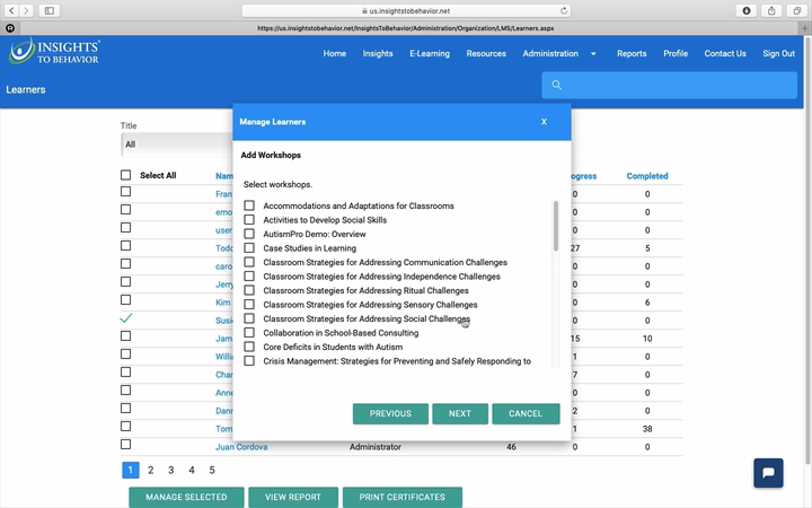Click the CANCEL button in dialog
This screenshot has height=508, width=812.
525,414
